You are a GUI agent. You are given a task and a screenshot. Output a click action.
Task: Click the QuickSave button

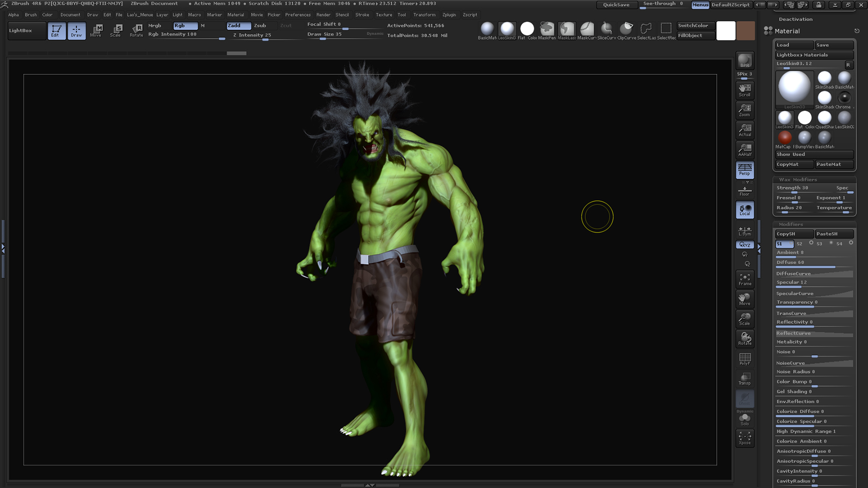pos(616,5)
